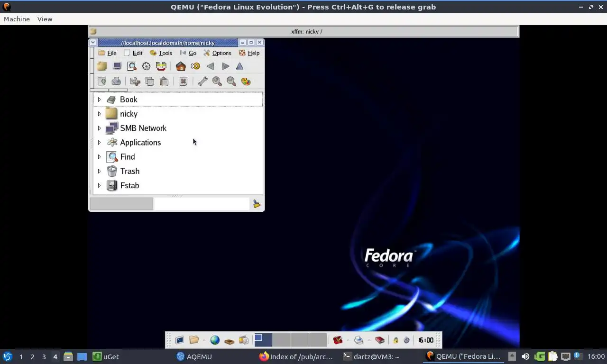607x364 pixels.
Task: Expand the Applications tree node
Action: pyautogui.click(x=99, y=142)
